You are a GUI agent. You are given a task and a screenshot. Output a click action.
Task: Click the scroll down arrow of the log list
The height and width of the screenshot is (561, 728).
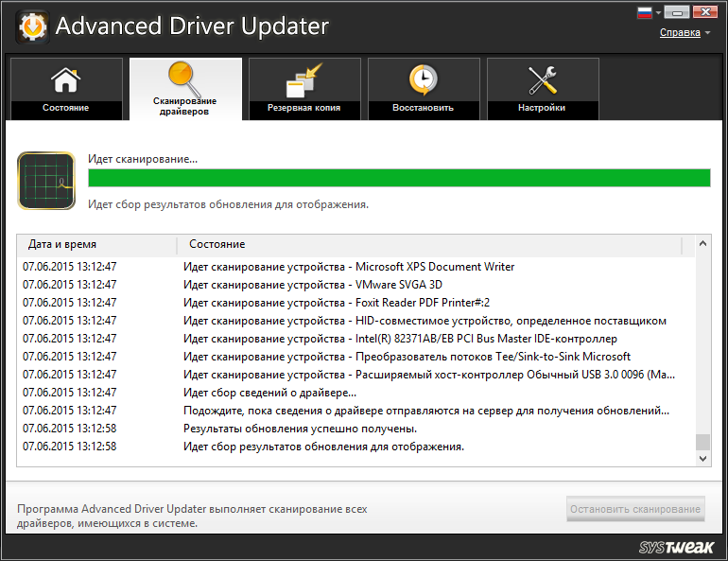702,459
